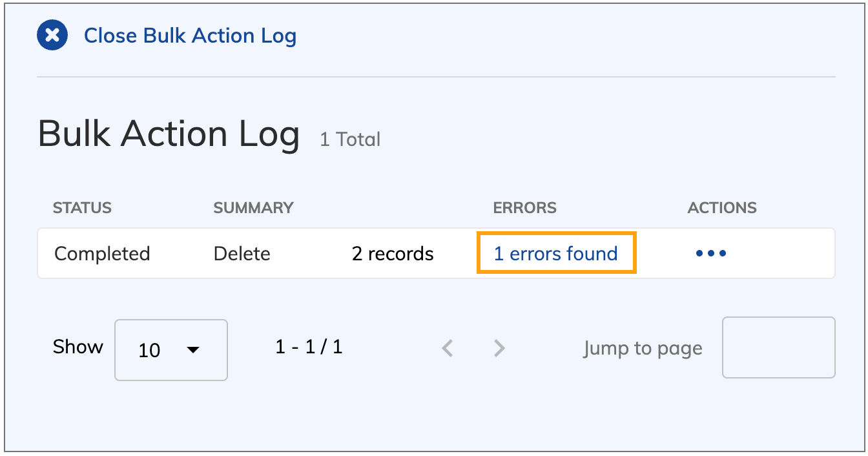Click the STATUS column header
This screenshot has width=868, height=456.
[x=82, y=207]
